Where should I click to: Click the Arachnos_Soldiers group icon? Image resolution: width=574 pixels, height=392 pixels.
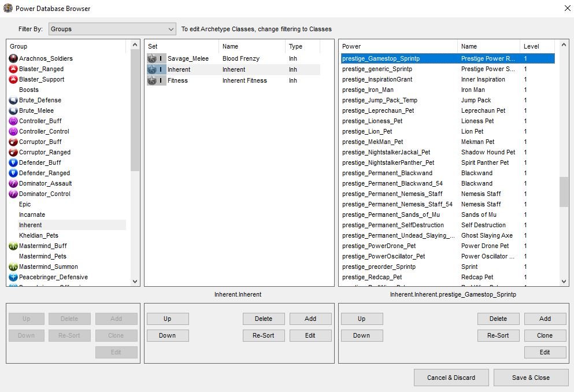point(13,58)
